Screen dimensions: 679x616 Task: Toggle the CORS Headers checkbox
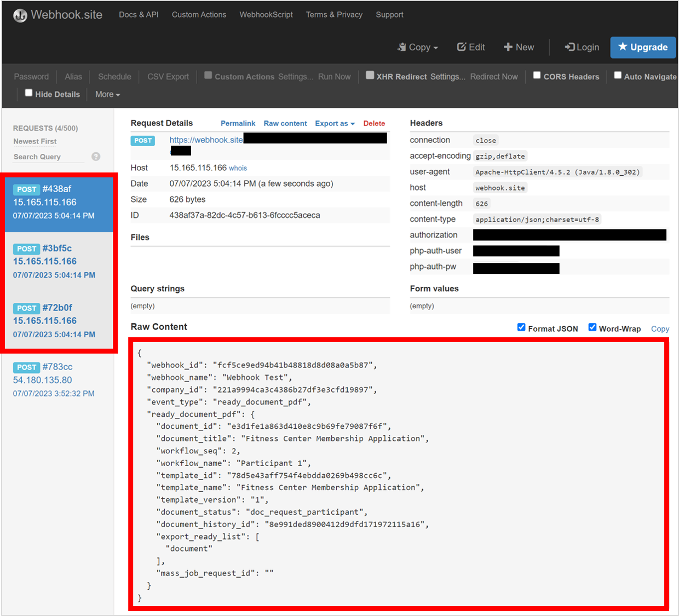pyautogui.click(x=537, y=75)
